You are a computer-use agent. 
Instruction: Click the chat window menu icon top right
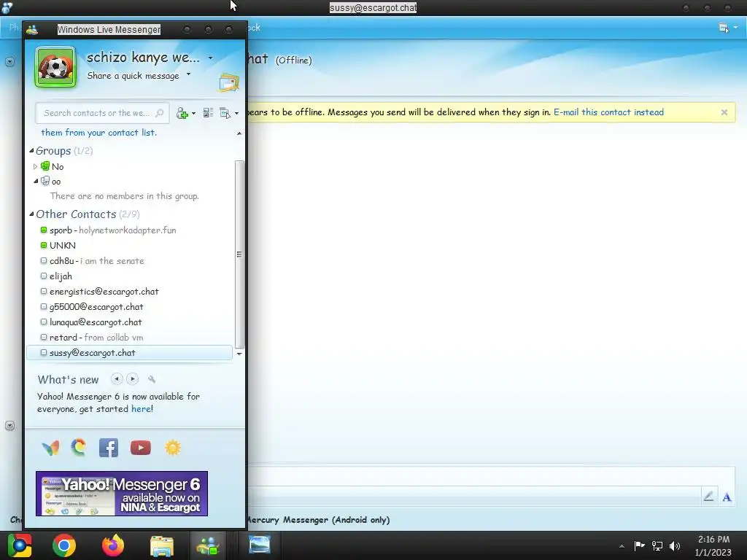point(724,28)
